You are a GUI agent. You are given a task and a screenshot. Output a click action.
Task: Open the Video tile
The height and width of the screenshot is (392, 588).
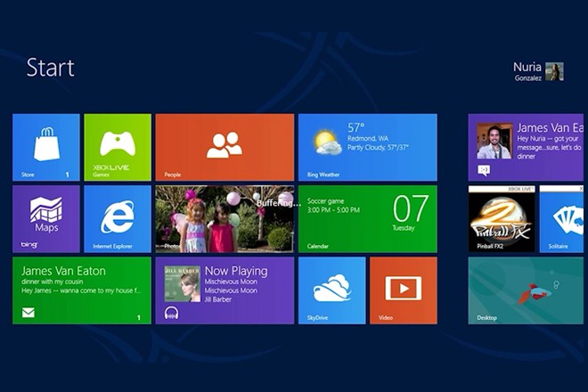pos(404,290)
